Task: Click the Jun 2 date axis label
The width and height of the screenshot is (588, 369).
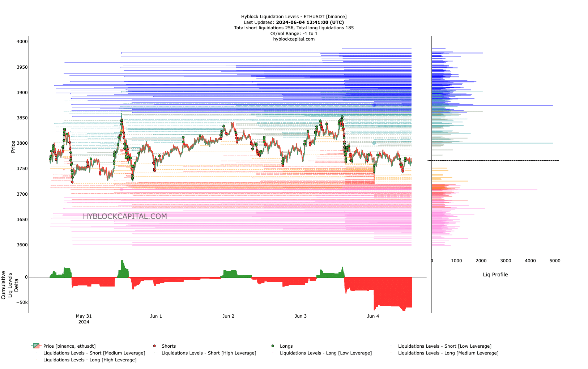Action: click(x=228, y=316)
